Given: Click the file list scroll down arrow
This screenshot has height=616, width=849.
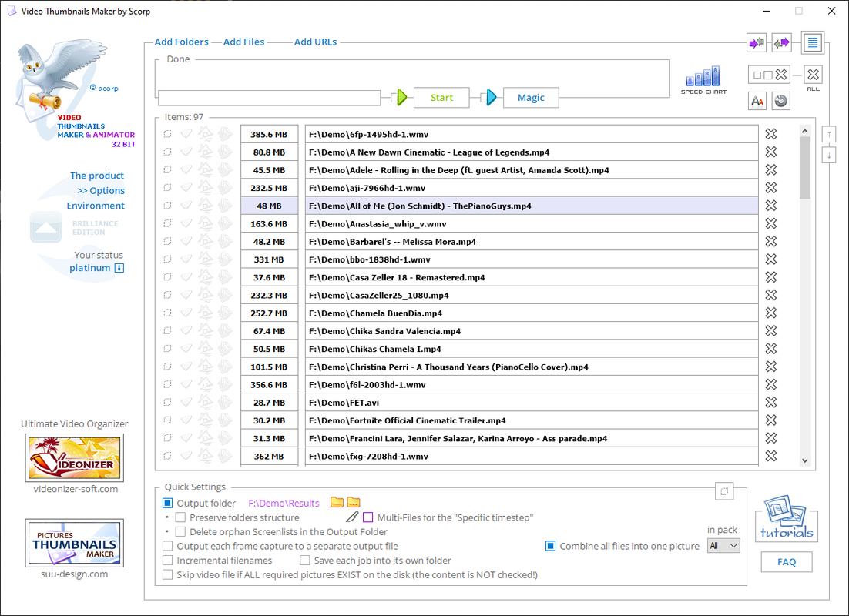Looking at the screenshot, I should click(x=804, y=460).
